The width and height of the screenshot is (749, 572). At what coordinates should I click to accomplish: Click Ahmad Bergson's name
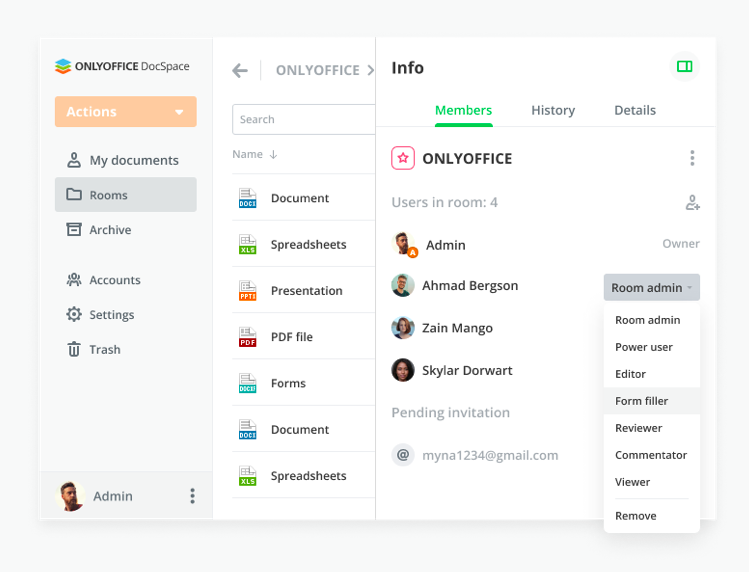pos(470,285)
